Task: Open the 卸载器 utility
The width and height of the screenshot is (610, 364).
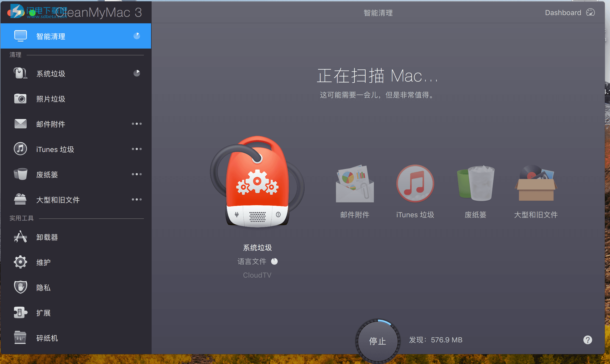Action: pos(76,237)
